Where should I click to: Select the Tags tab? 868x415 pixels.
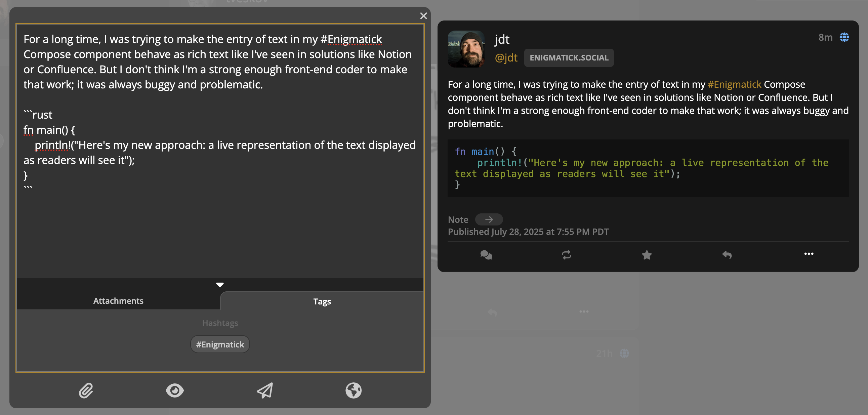(322, 301)
